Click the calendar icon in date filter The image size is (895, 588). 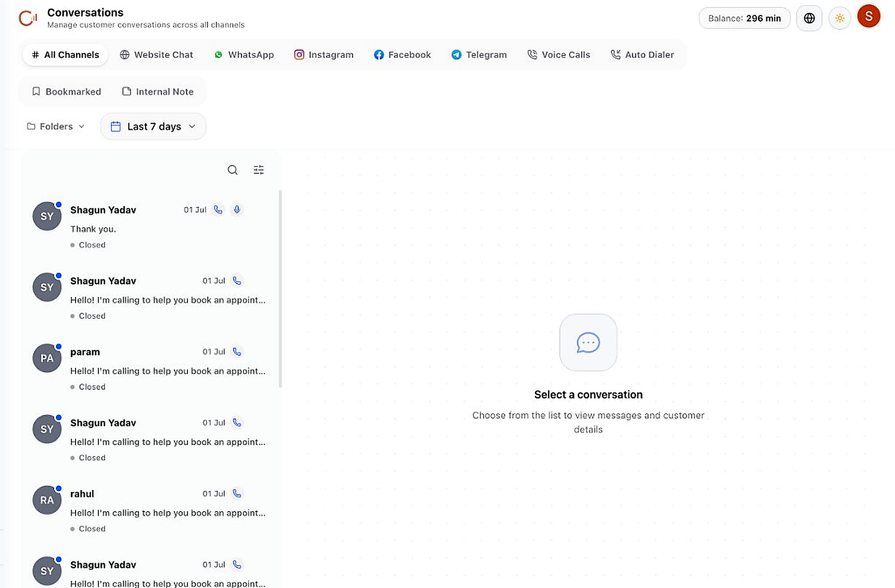click(x=115, y=127)
